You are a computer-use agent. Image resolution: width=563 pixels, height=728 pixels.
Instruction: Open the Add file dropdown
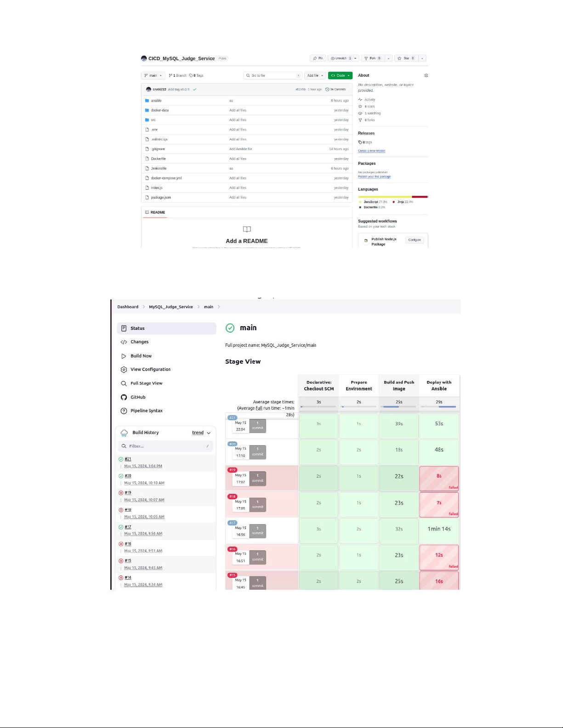point(315,75)
